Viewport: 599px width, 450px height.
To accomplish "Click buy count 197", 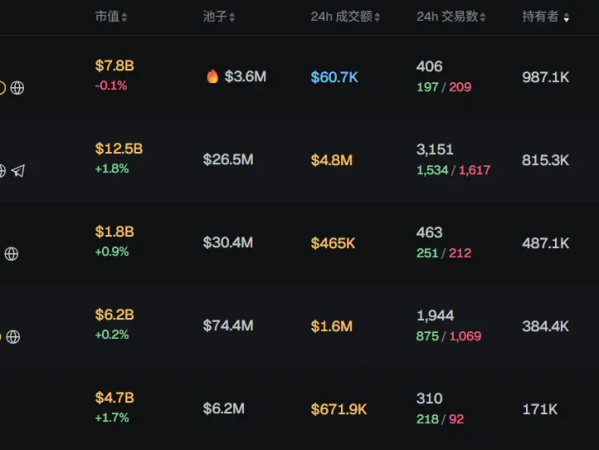I will click(x=427, y=87).
